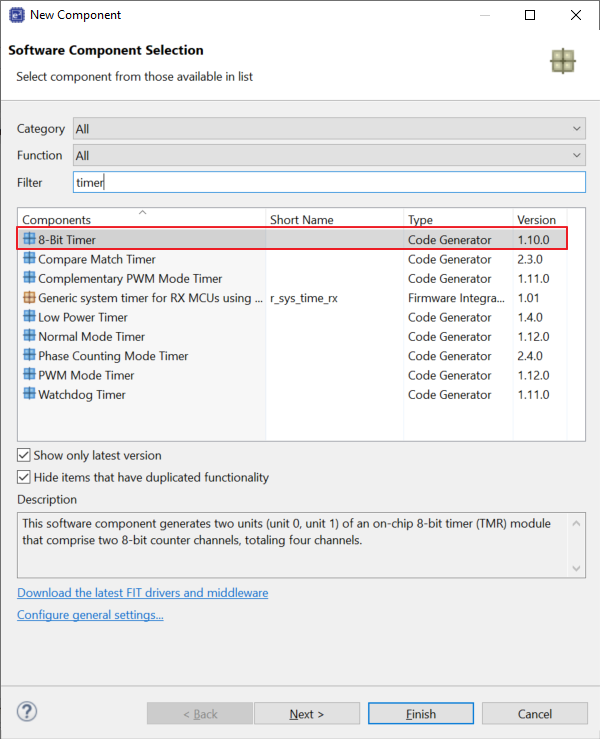
Task: Open Configure general settings link
Action: [x=90, y=615]
